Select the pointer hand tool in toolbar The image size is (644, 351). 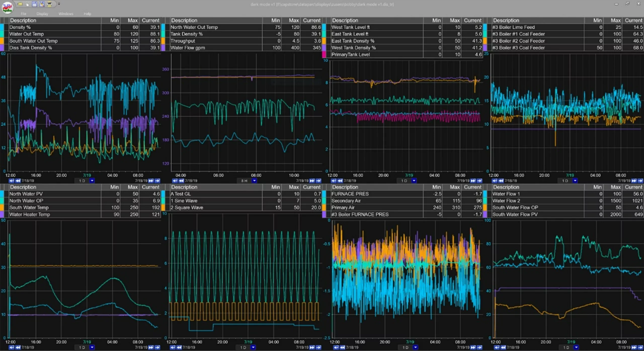27,4
